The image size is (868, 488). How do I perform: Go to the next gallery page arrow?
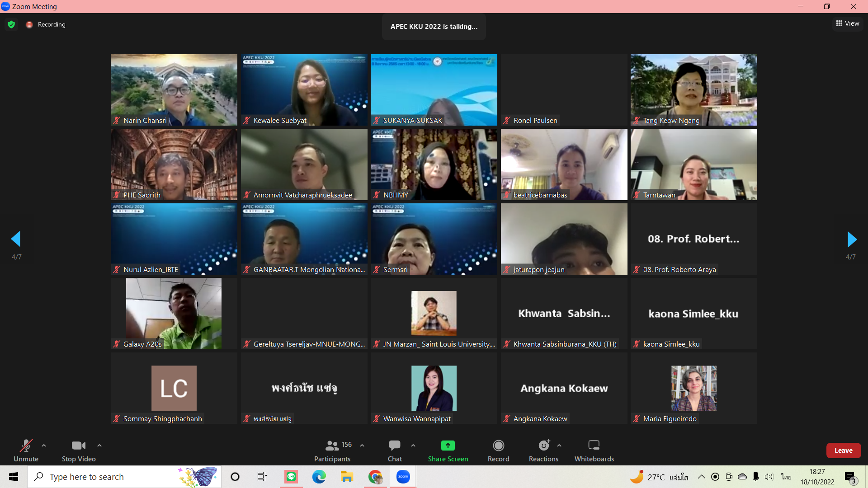coord(852,239)
